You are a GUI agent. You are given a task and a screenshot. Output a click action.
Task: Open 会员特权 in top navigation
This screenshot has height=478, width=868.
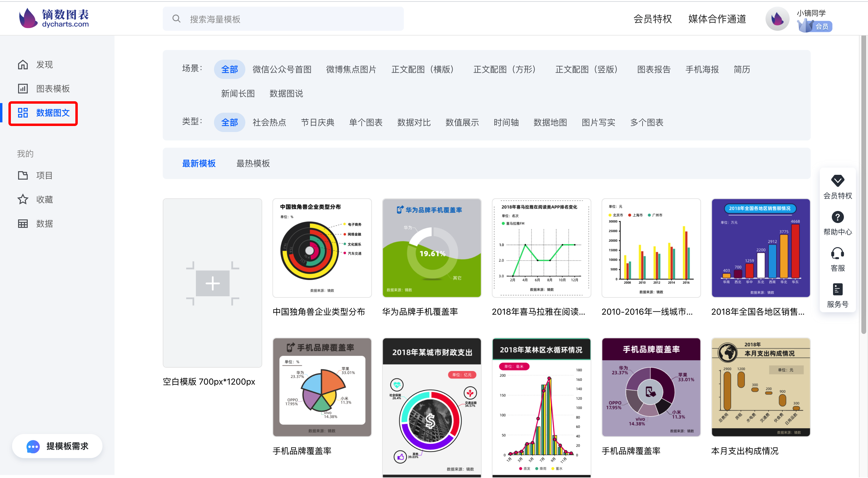click(x=652, y=19)
